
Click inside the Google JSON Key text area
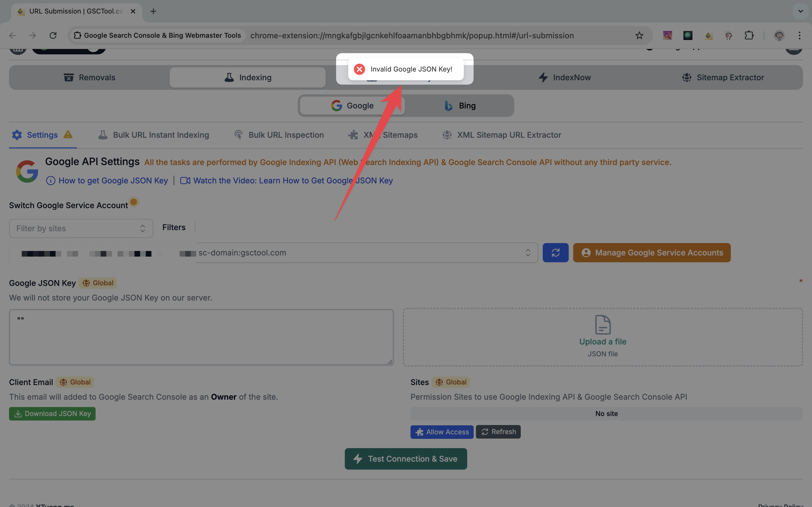click(201, 337)
